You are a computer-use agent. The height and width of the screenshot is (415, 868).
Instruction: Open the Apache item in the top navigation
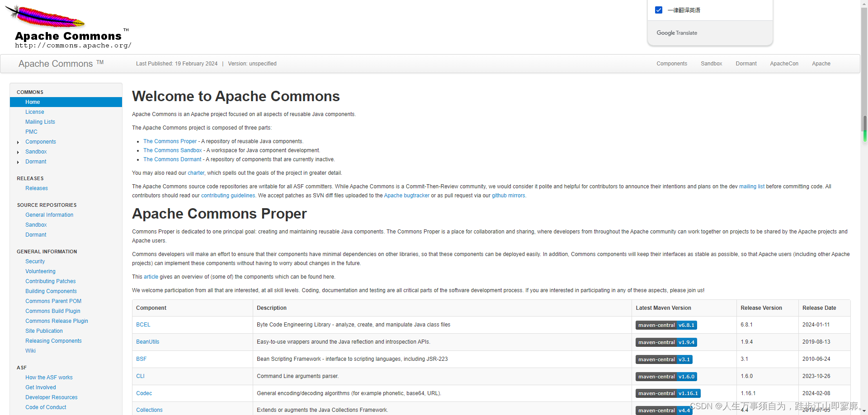point(821,64)
